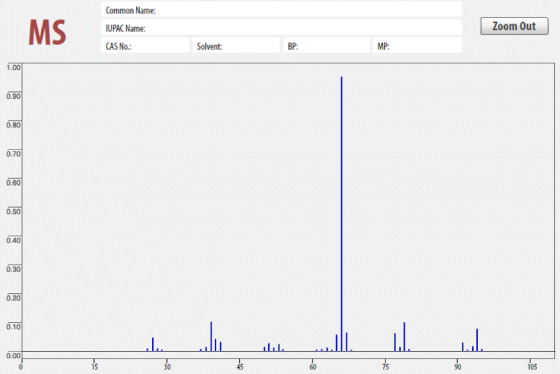The height and width of the screenshot is (374, 560).
Task: Click the peak near m/z 91
Action: click(x=462, y=347)
